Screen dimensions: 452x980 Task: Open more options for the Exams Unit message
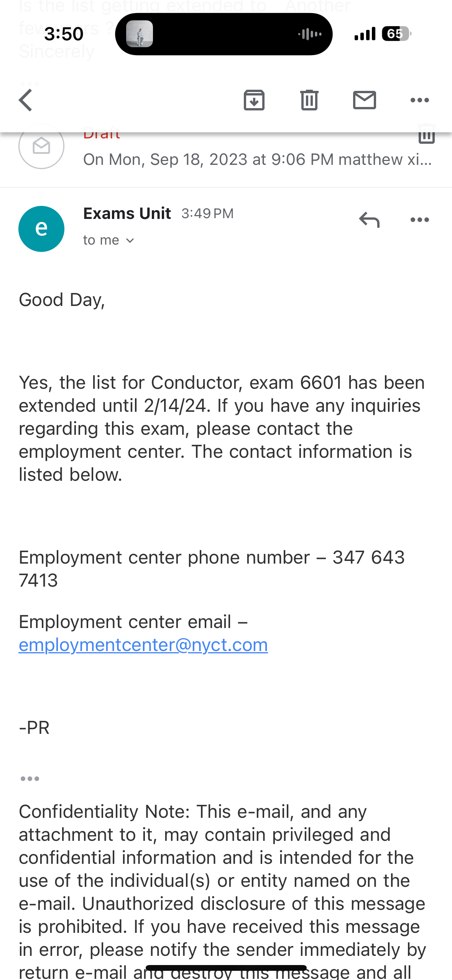coord(419,220)
